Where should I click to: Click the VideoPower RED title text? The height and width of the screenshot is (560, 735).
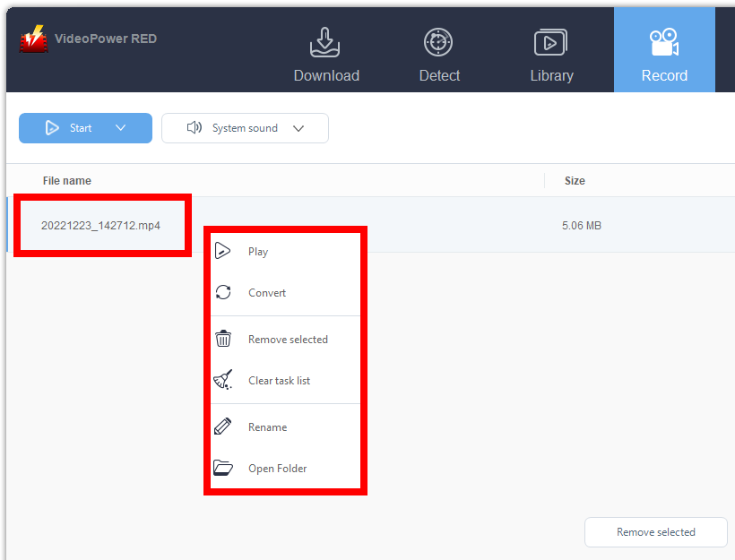coord(106,39)
